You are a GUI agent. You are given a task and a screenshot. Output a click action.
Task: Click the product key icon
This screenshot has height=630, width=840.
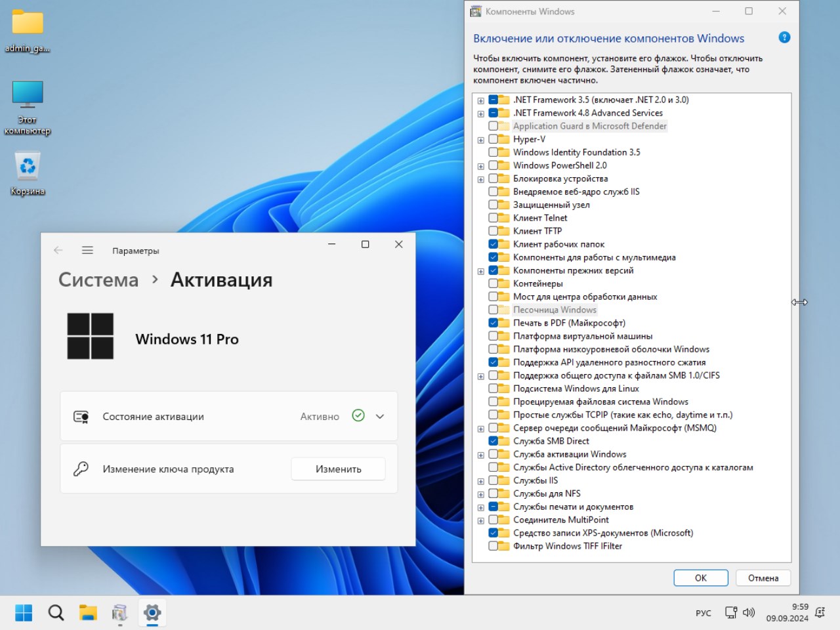(81, 469)
